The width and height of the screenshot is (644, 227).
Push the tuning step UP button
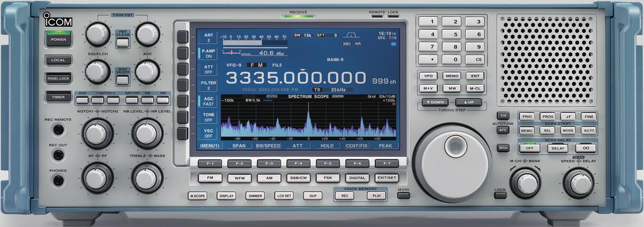pos(468,102)
